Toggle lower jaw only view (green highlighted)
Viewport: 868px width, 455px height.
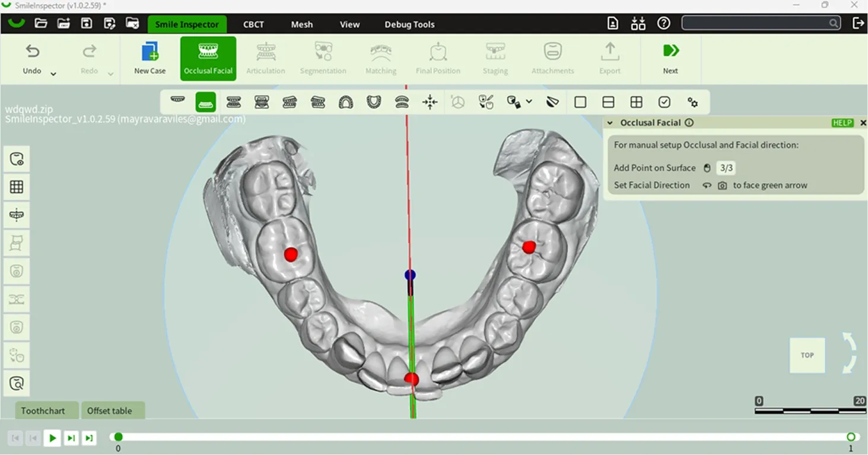(x=206, y=102)
